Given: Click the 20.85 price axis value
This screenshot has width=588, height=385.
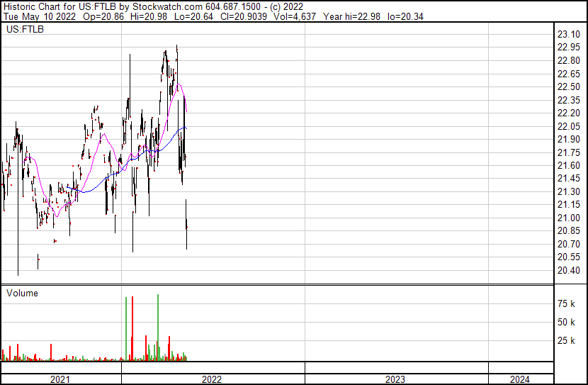Looking at the screenshot, I should (x=568, y=230).
